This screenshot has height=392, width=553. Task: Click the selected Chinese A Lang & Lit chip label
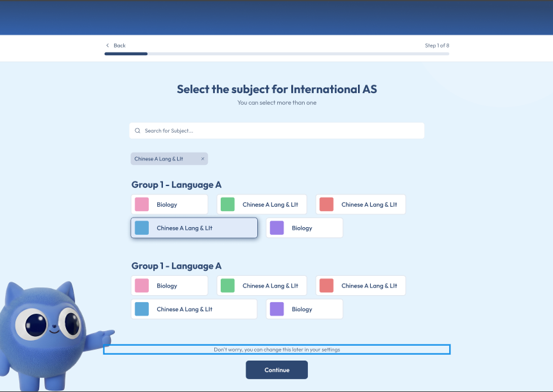(x=163, y=159)
